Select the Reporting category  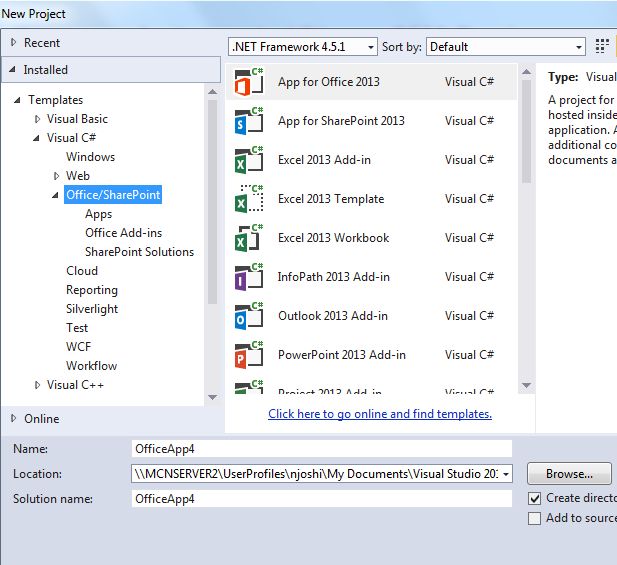(x=92, y=290)
